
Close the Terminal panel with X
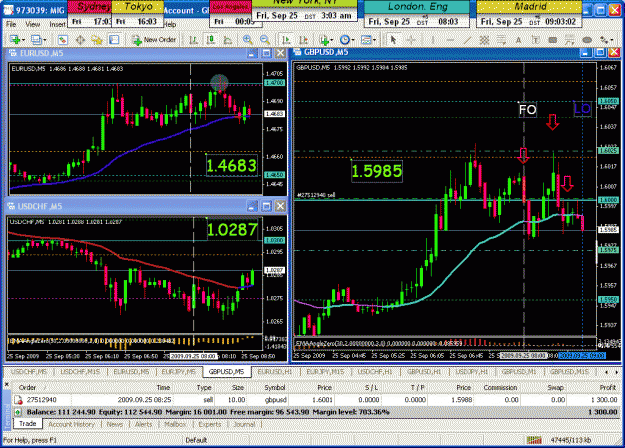(6, 384)
